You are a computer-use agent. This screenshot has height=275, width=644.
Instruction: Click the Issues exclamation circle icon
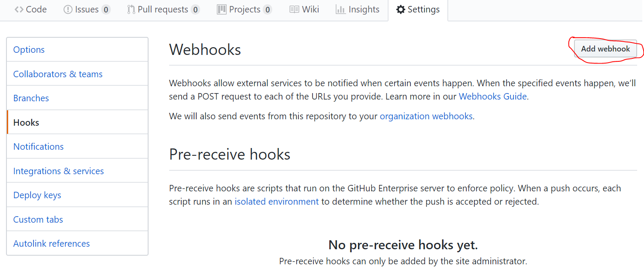(68, 9)
